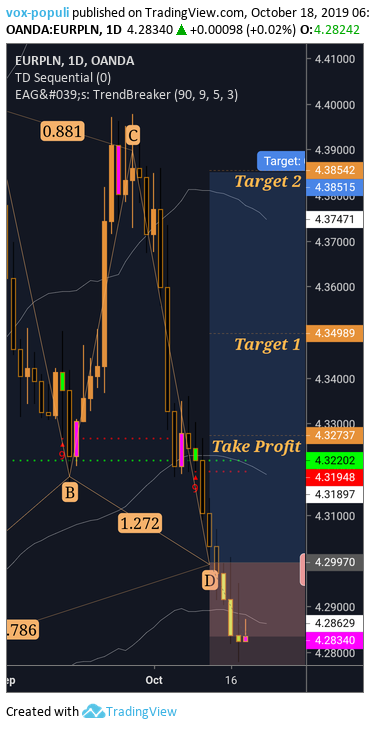Click the 0.881 ratio label
The height and width of the screenshot is (729, 370).
click(62, 131)
